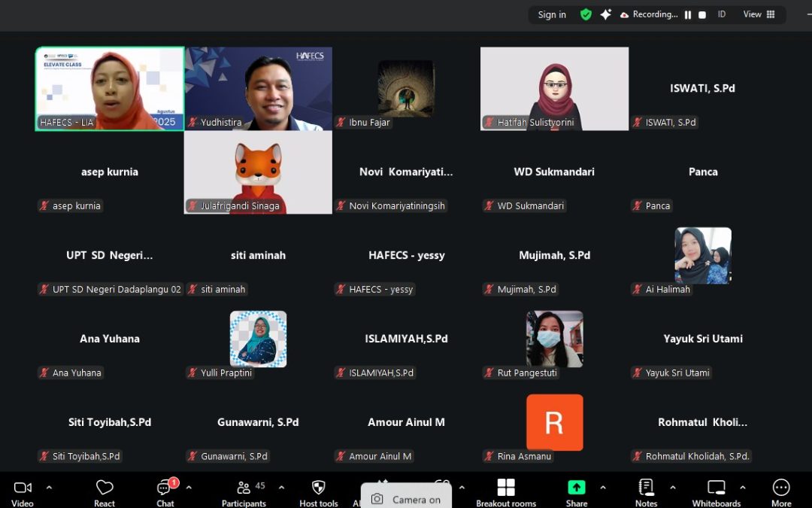Screen dimensions: 812x508
Task: Expand video options chevron next to Video
Action: (x=49, y=488)
